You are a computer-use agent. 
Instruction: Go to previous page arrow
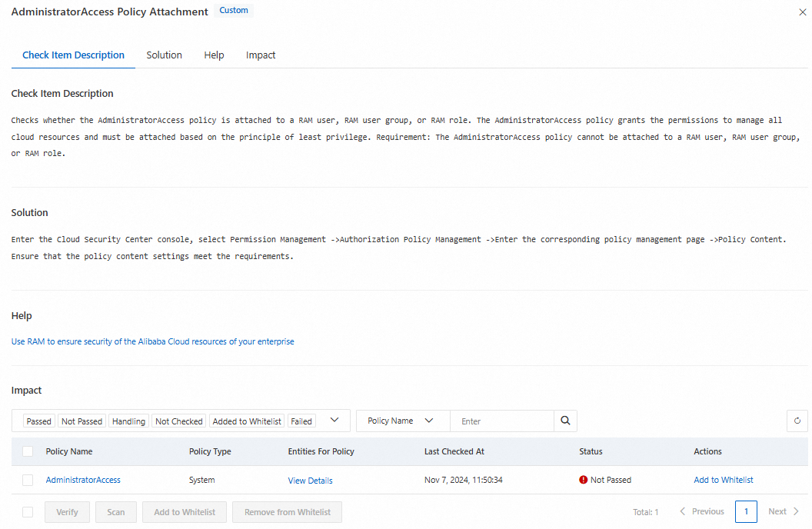(683, 511)
